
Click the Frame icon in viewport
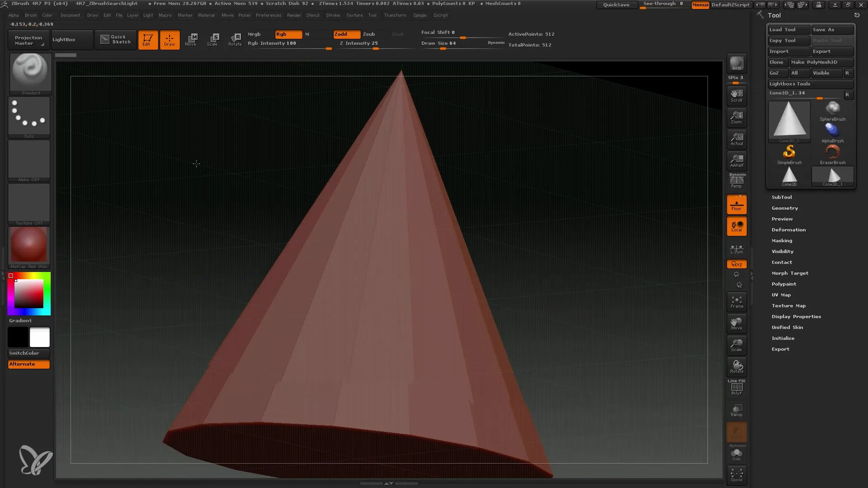(737, 303)
